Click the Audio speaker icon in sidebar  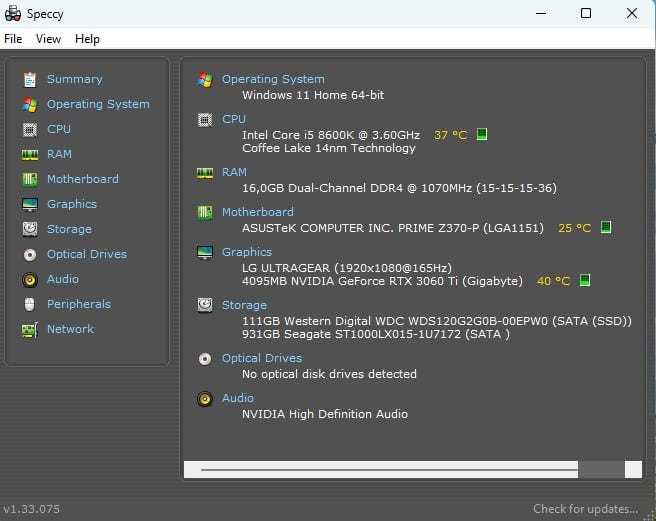(30, 280)
